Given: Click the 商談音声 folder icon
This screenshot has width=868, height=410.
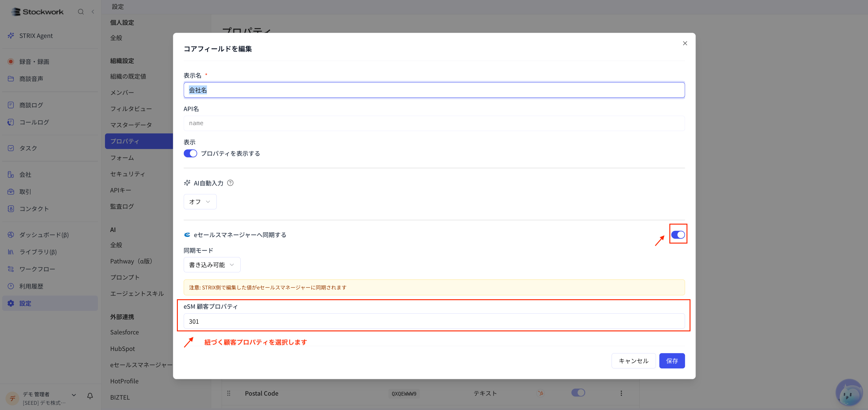Looking at the screenshot, I should 11,79.
